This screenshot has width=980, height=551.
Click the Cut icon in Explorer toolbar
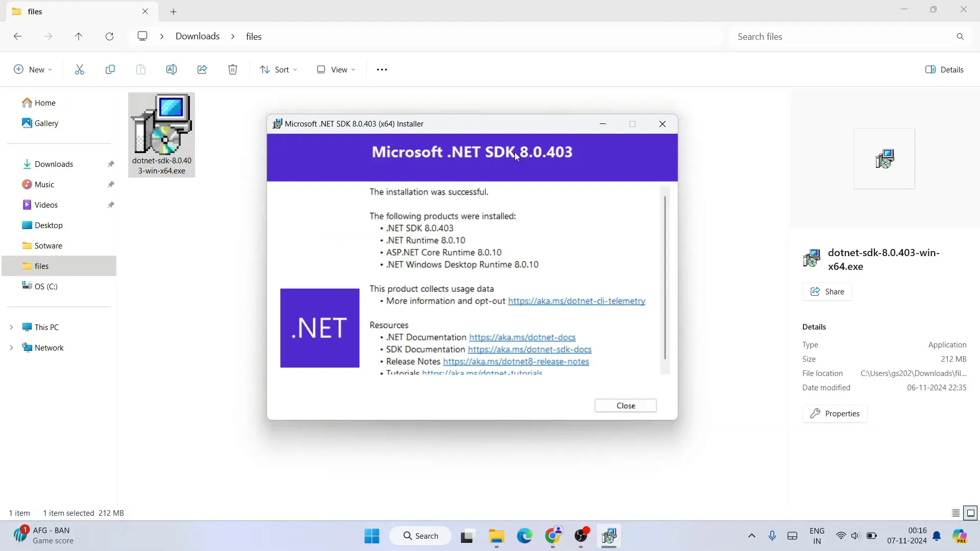click(80, 69)
